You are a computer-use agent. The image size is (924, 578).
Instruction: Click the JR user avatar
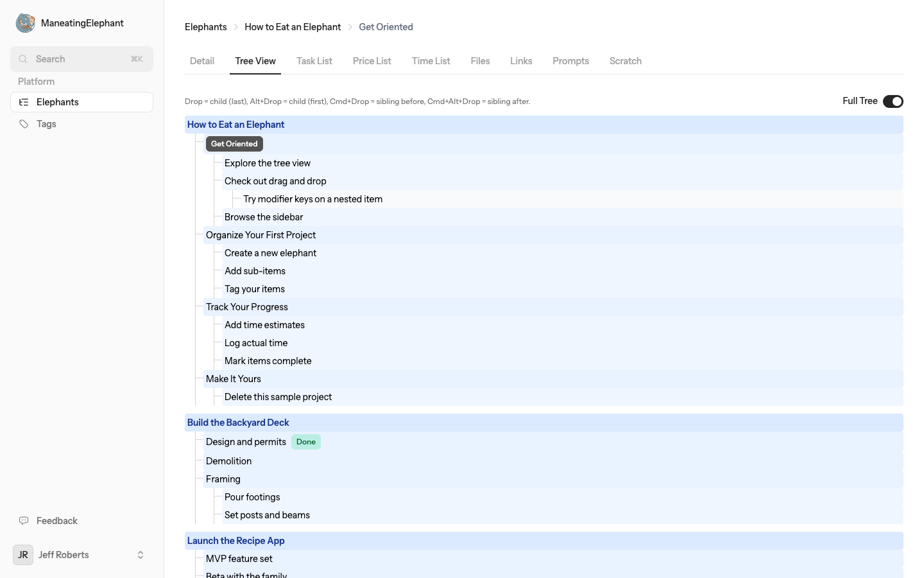[23, 555]
